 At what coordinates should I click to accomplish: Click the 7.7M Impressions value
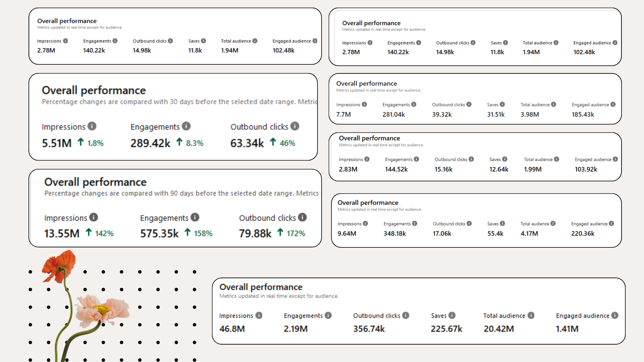pos(343,114)
